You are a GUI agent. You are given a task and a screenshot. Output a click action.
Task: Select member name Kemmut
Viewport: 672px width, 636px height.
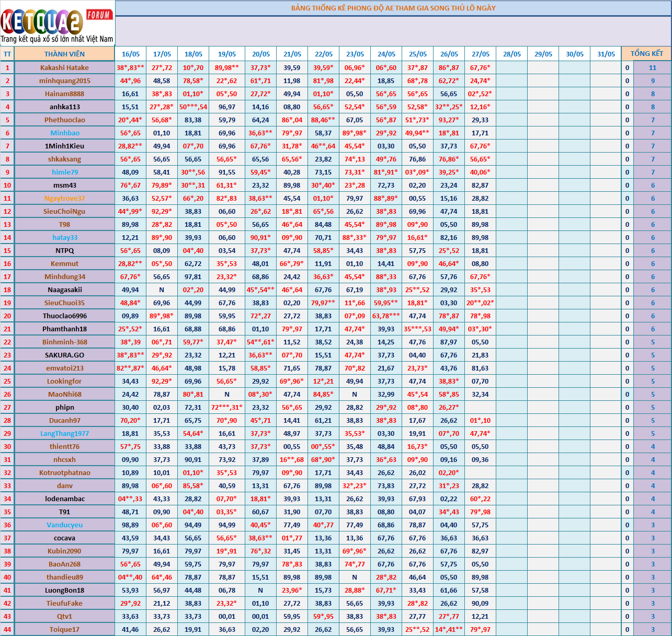pos(64,263)
